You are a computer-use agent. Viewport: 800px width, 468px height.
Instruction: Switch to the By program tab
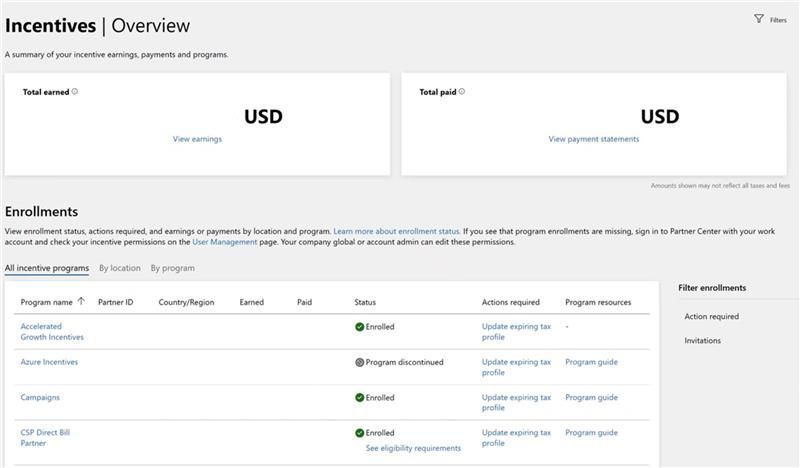(172, 268)
